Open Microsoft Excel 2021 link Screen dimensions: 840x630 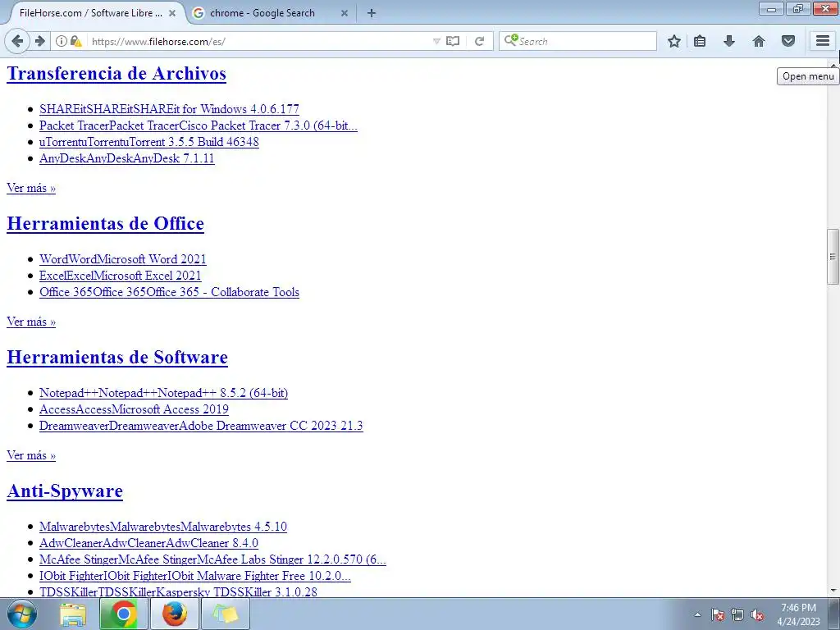coord(121,276)
